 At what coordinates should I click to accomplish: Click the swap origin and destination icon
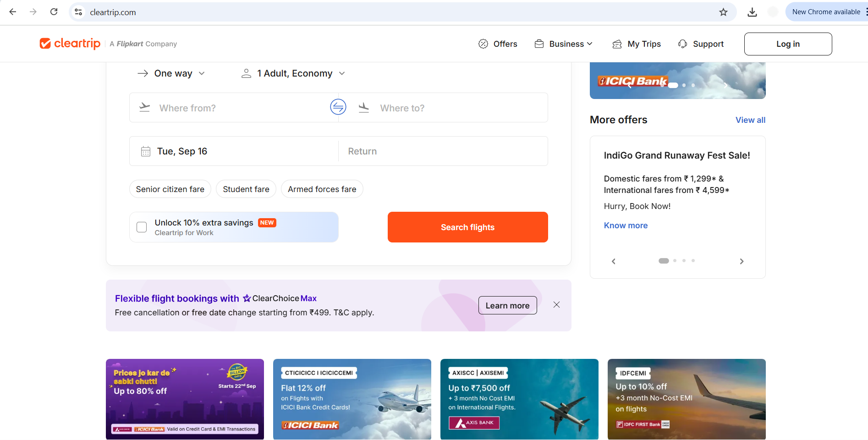pos(338,107)
